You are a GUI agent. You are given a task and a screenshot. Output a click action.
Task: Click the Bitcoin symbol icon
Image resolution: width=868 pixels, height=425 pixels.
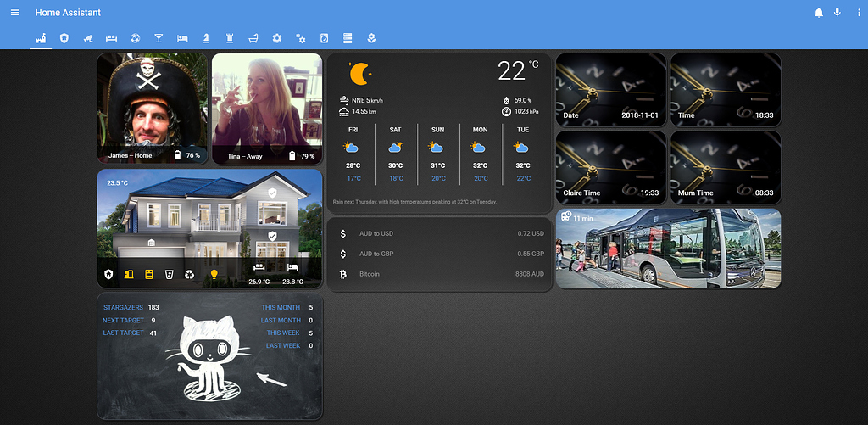tap(343, 274)
